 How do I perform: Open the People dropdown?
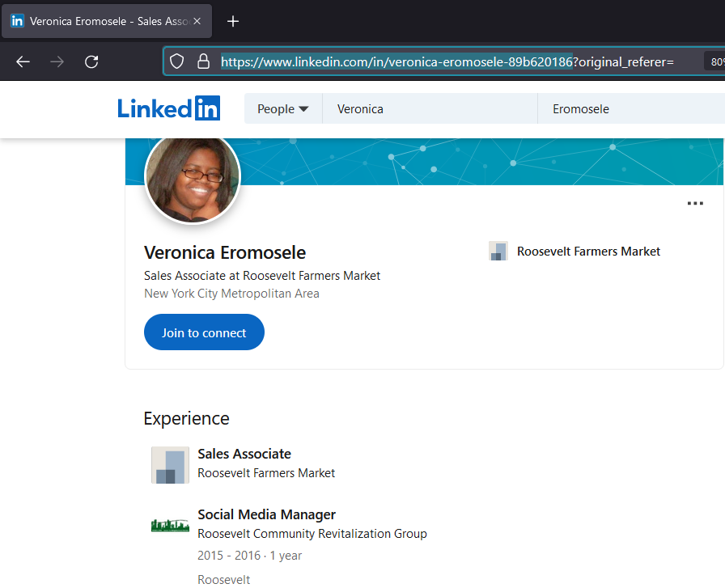[283, 108]
